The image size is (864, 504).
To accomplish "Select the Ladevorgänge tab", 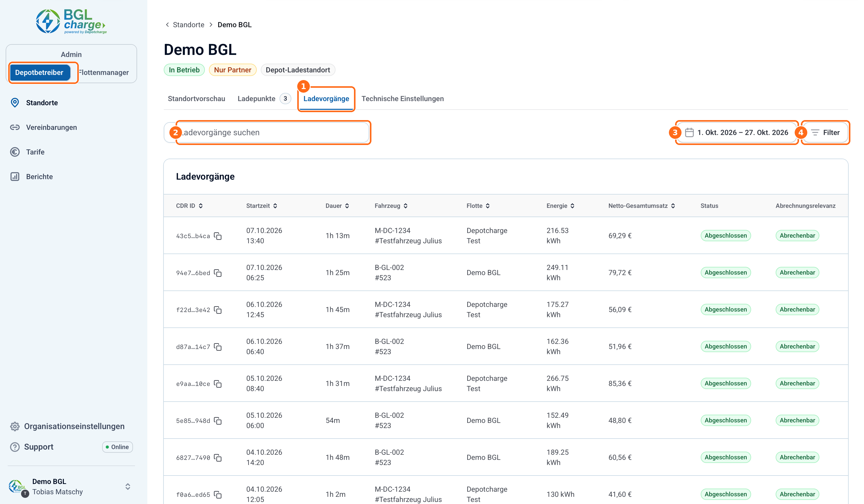I will (x=326, y=99).
